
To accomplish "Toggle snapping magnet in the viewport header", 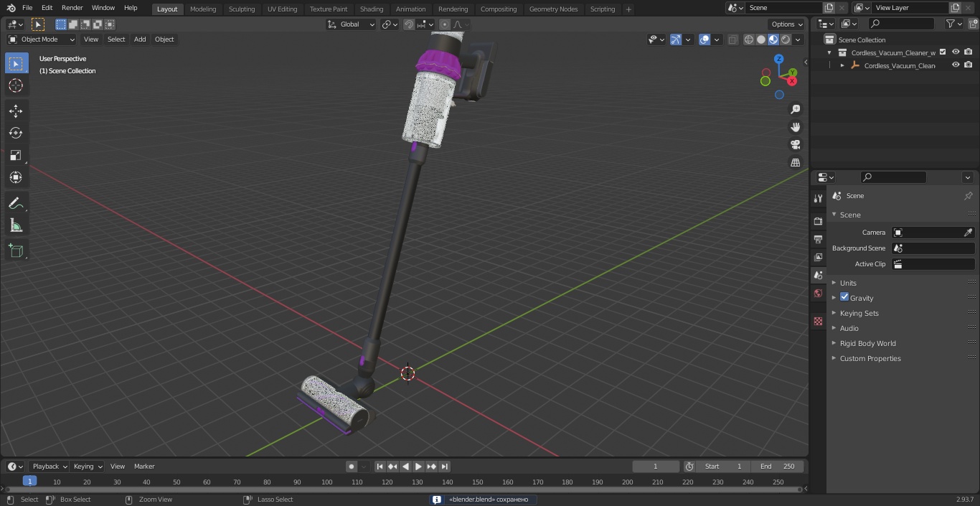I will click(409, 24).
